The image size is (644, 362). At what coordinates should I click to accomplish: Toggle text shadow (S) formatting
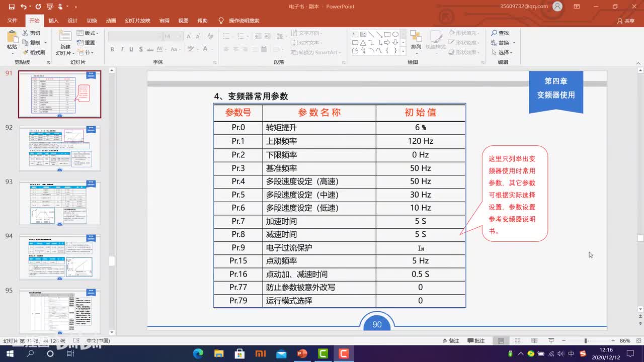point(140,49)
